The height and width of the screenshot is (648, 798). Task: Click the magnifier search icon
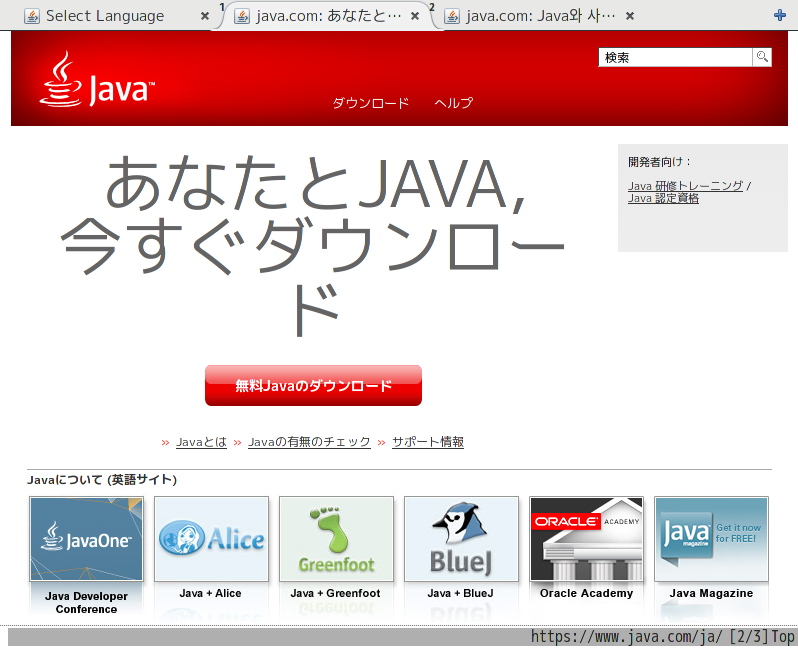[762, 57]
